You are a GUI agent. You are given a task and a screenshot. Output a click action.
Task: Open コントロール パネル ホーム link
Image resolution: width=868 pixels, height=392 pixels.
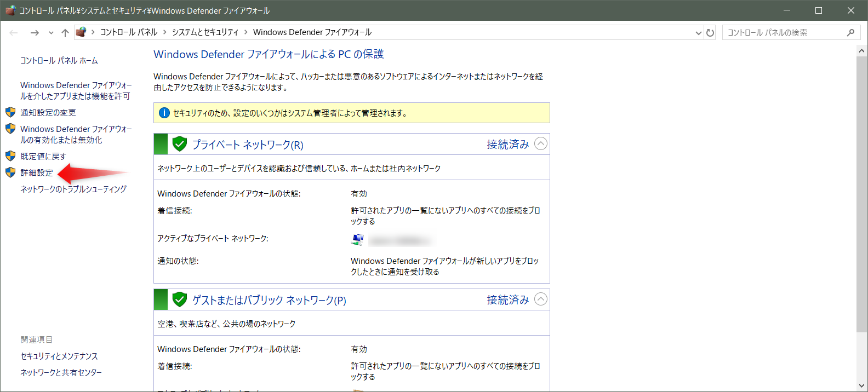click(59, 61)
